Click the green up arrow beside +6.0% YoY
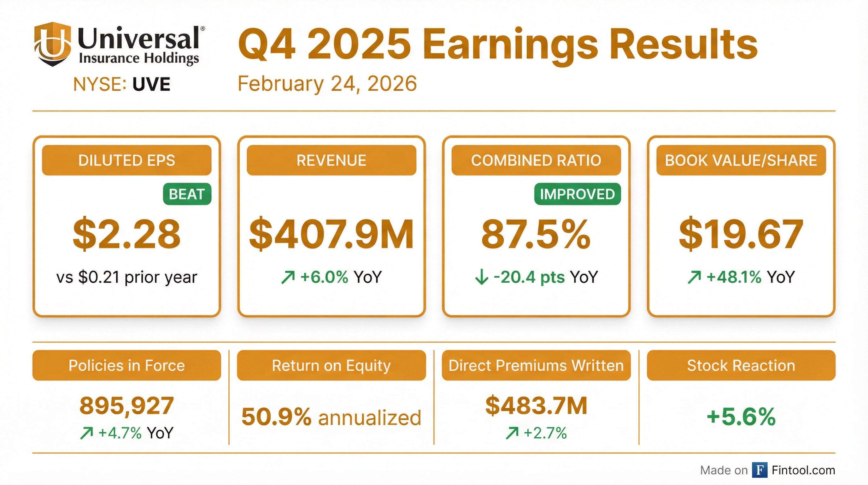 tap(288, 278)
